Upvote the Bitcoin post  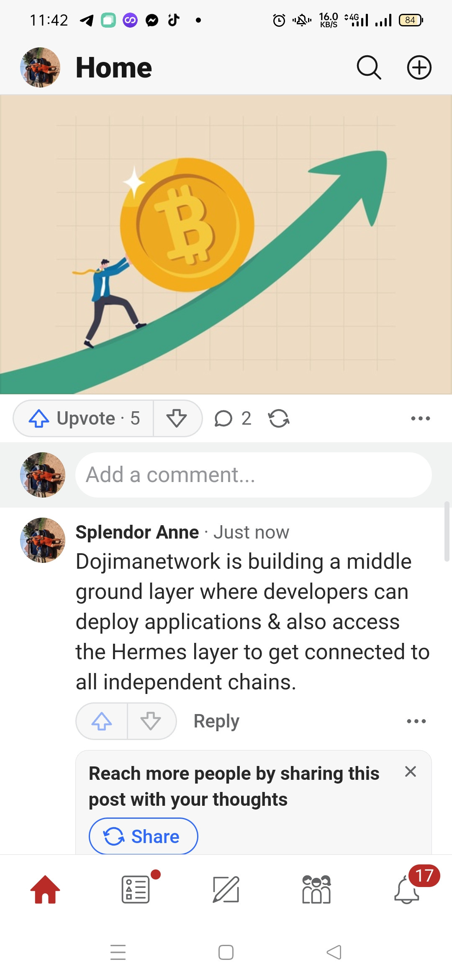click(84, 418)
